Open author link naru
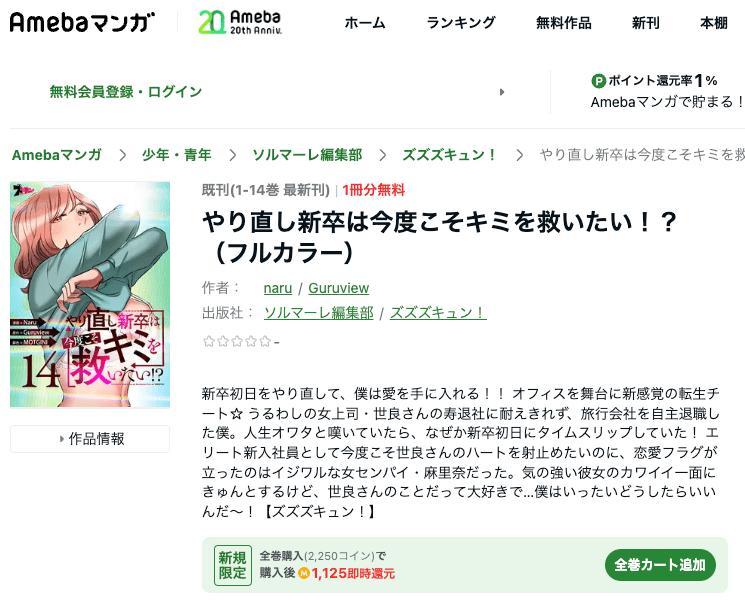 click(x=278, y=288)
